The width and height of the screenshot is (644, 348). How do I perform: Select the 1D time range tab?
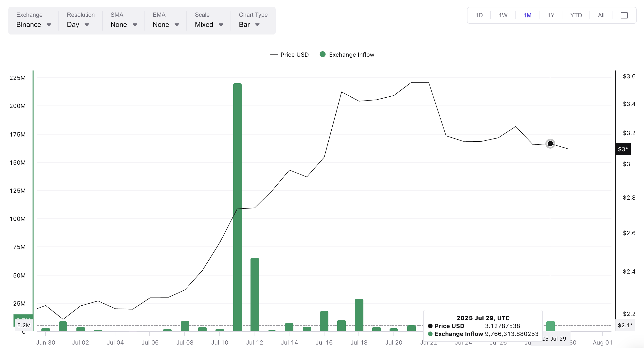[479, 15]
